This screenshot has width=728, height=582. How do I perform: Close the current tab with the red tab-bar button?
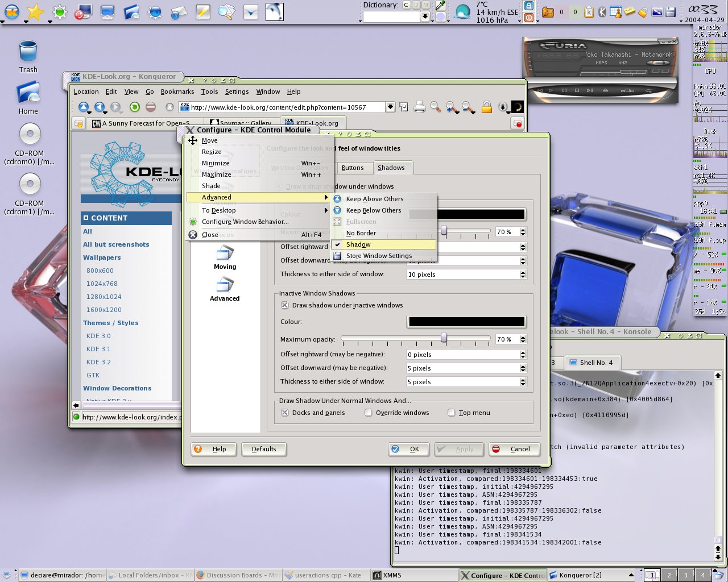518,123
